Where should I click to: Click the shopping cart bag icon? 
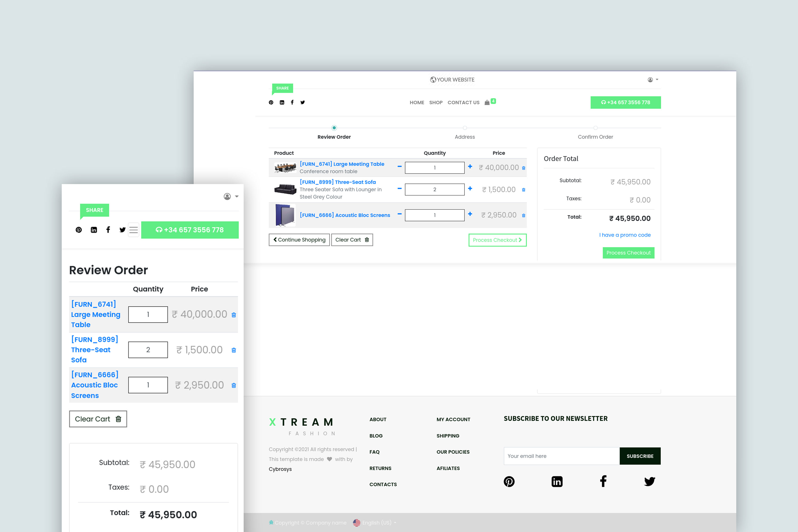(487, 102)
